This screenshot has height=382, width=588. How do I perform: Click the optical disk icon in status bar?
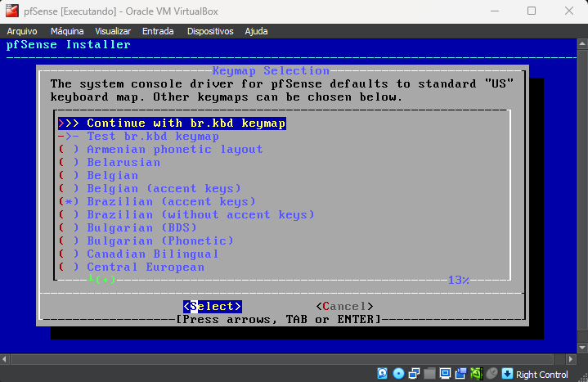(x=398, y=374)
